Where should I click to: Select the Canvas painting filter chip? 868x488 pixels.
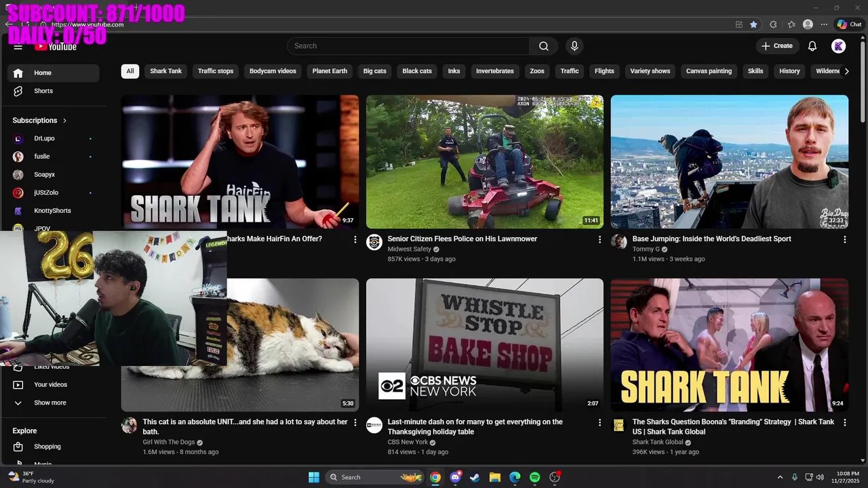point(709,71)
